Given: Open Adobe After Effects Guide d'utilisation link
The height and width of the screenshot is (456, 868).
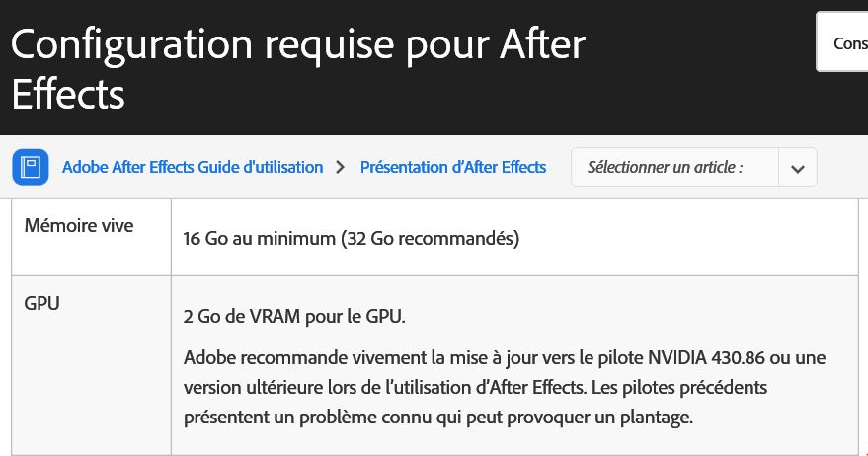Looking at the screenshot, I should [193, 167].
